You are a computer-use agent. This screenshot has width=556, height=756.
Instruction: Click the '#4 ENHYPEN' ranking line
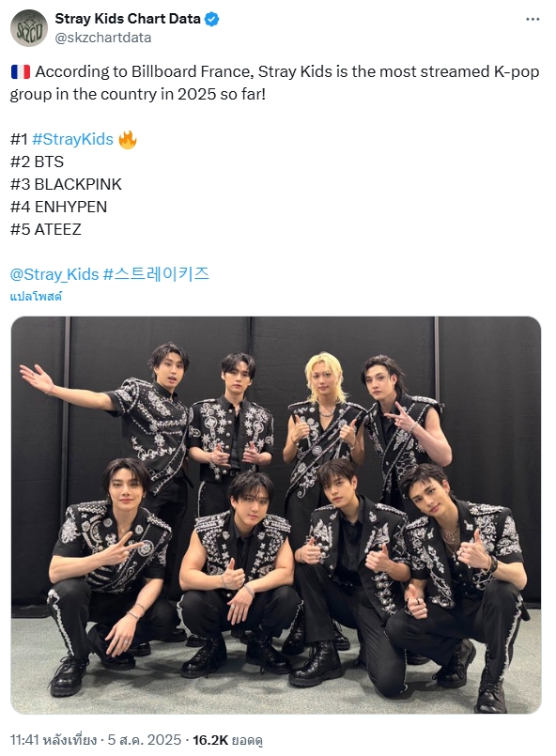point(58,207)
